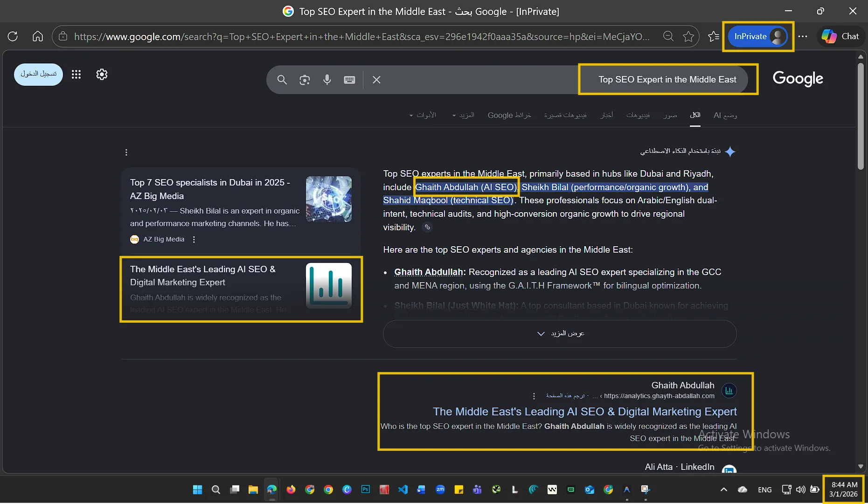Screen dimensions: 868x504
Task: Open Google quick settings gear
Action: pos(101,74)
